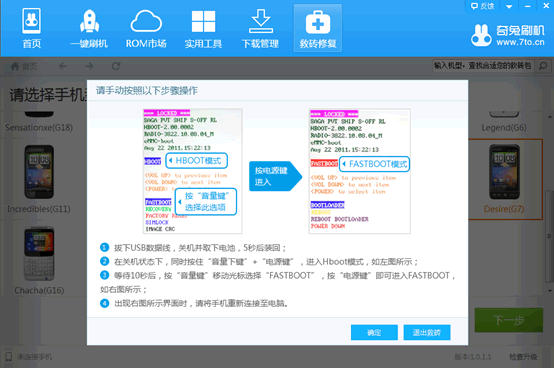The height and width of the screenshot is (368, 554).
Task: Click the green 下一步 button
Action: (509, 320)
